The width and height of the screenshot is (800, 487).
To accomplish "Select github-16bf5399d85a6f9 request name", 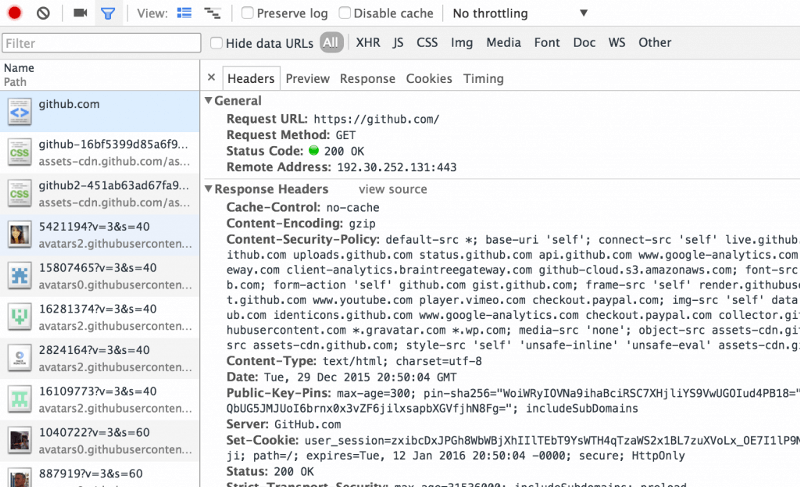I will tap(113, 144).
